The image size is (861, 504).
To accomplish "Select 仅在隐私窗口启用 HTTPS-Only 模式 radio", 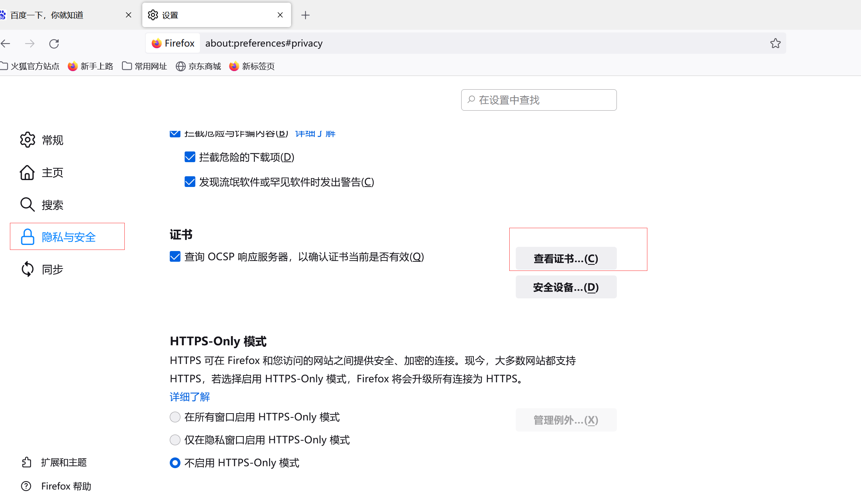I will click(x=175, y=440).
